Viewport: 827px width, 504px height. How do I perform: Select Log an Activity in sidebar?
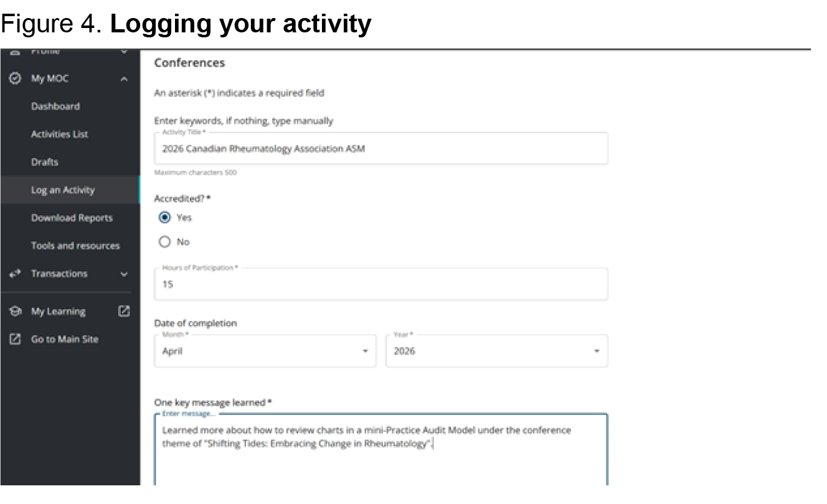pyautogui.click(x=63, y=190)
